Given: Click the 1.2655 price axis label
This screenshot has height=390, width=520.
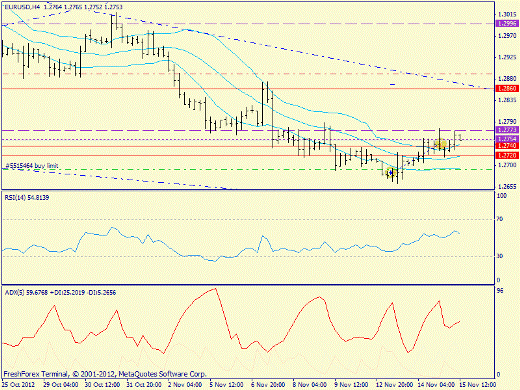Looking at the screenshot, I should (x=507, y=186).
